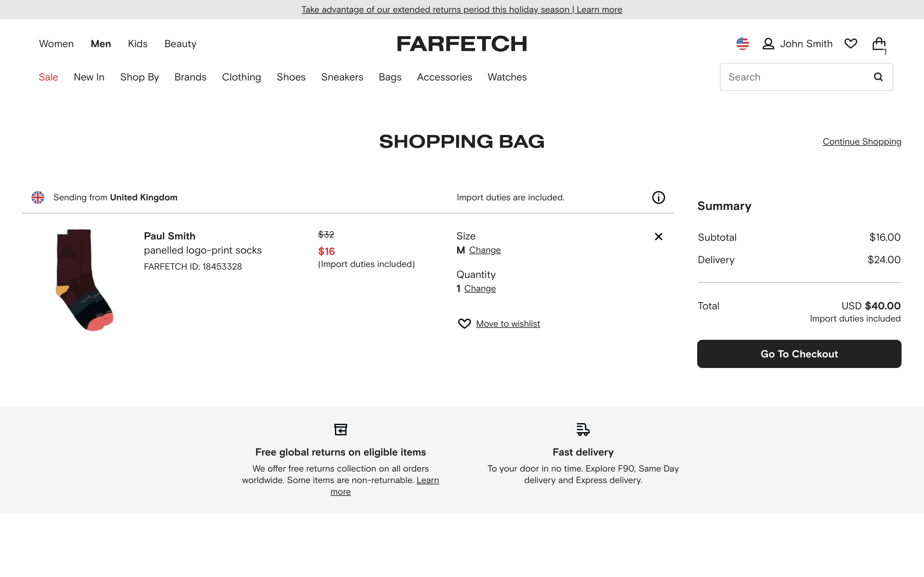Open the Sale category

tap(48, 77)
